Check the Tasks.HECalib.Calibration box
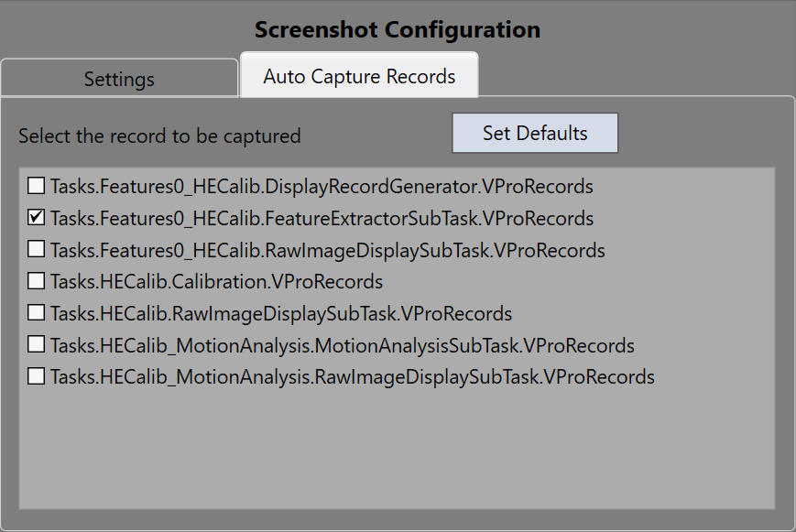This screenshot has height=532, width=796. coord(36,281)
